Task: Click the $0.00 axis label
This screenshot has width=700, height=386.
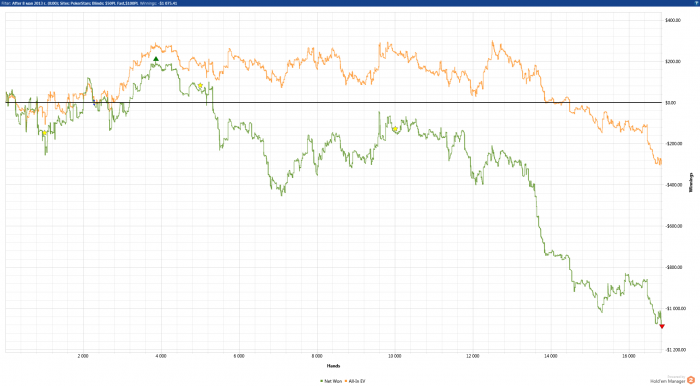Action: [x=671, y=103]
